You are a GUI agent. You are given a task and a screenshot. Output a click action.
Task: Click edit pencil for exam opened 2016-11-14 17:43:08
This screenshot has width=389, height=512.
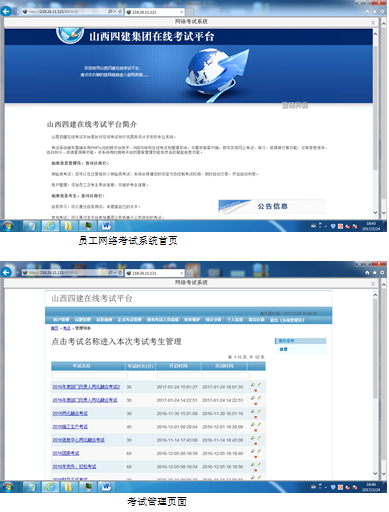(x=259, y=438)
